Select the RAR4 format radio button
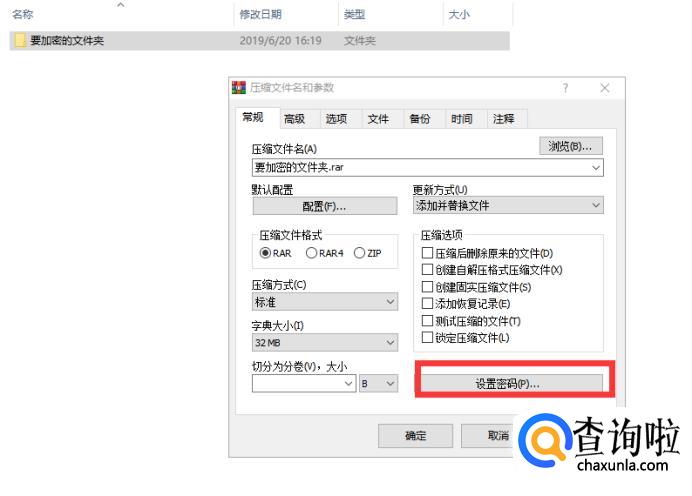 pyautogui.click(x=312, y=253)
